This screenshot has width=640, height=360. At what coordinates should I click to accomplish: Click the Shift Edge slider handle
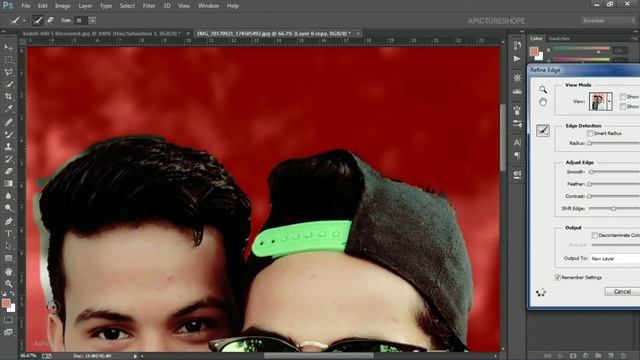click(x=613, y=209)
